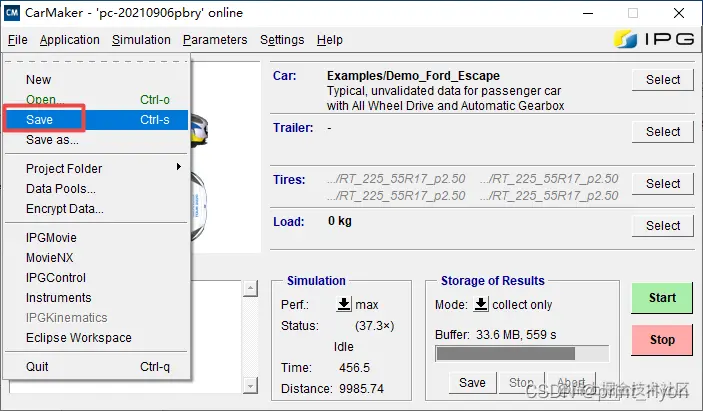The width and height of the screenshot is (703, 411).
Task: Open the File menu
Action: click(17, 40)
